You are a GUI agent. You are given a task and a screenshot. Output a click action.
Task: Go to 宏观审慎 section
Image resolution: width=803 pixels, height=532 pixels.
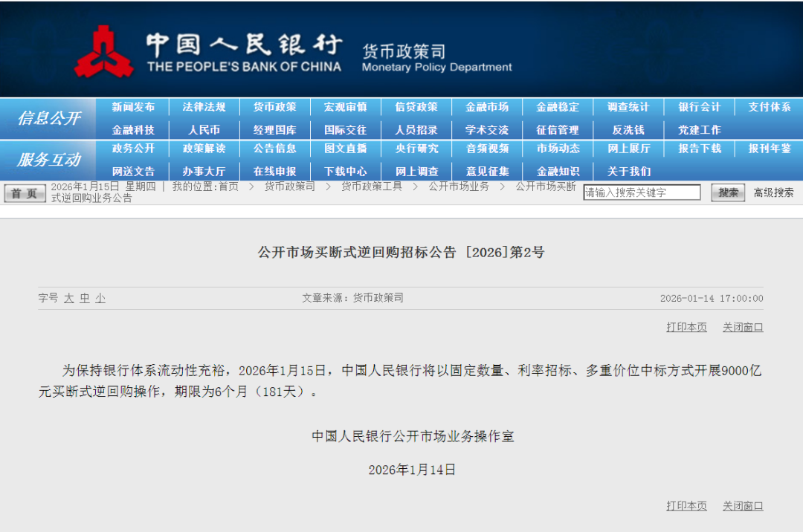click(x=345, y=107)
